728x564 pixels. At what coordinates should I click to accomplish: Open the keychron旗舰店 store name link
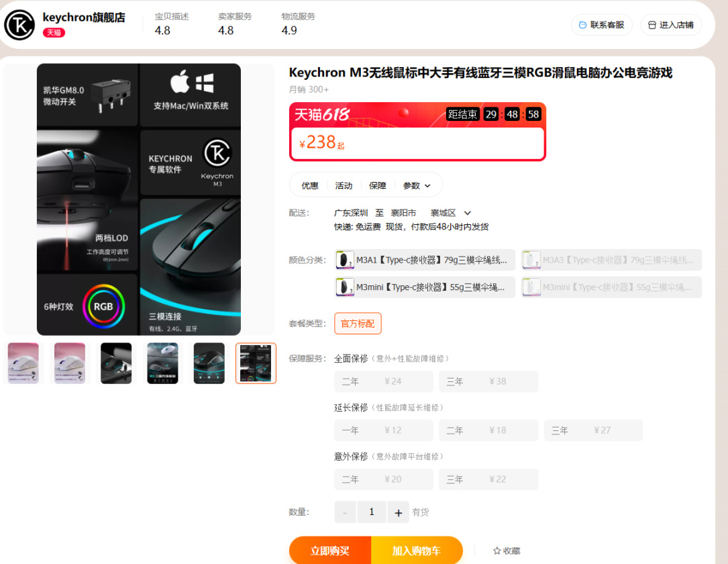click(84, 17)
